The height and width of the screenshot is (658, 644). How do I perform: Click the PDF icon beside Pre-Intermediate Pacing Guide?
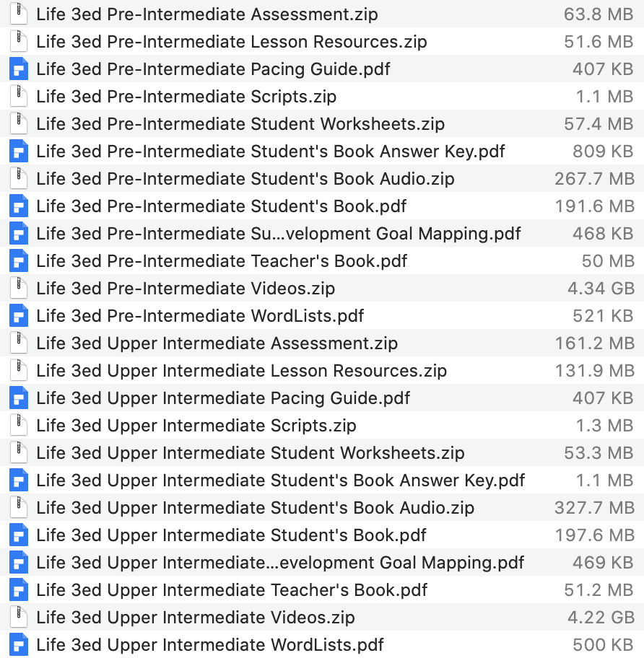(x=18, y=69)
